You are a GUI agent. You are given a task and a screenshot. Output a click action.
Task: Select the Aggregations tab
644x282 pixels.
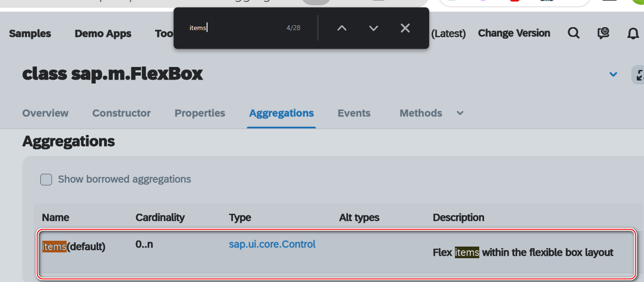281,113
